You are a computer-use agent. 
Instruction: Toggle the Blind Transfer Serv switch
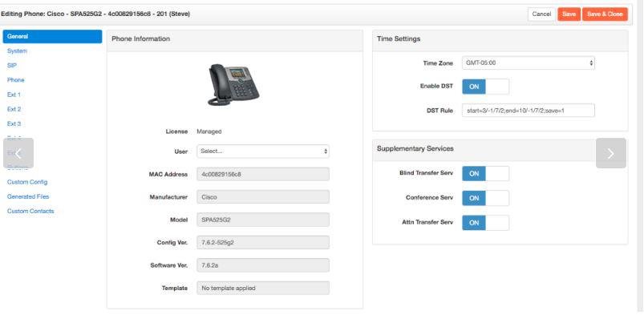[485, 173]
